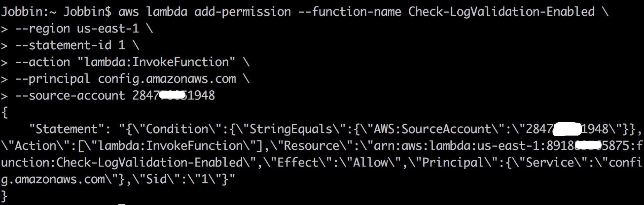Click the 'Effect' key in the output
The image size is (644, 205).
pyautogui.click(x=298, y=163)
